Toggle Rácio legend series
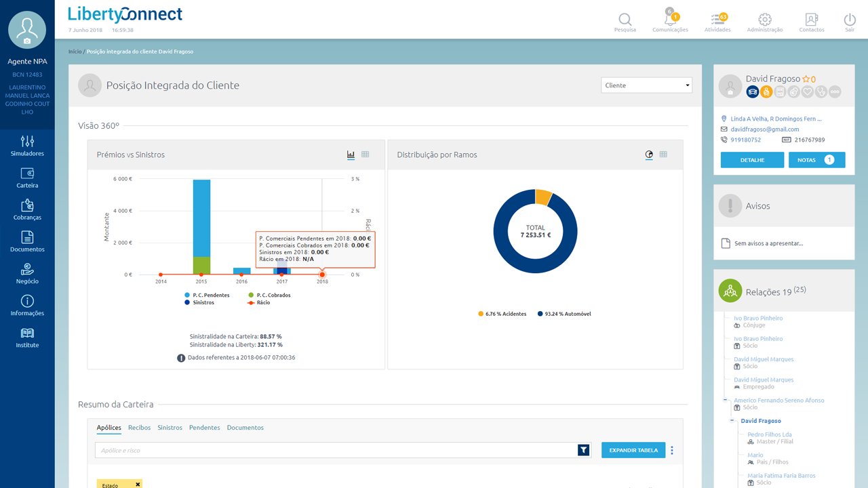 click(x=259, y=302)
